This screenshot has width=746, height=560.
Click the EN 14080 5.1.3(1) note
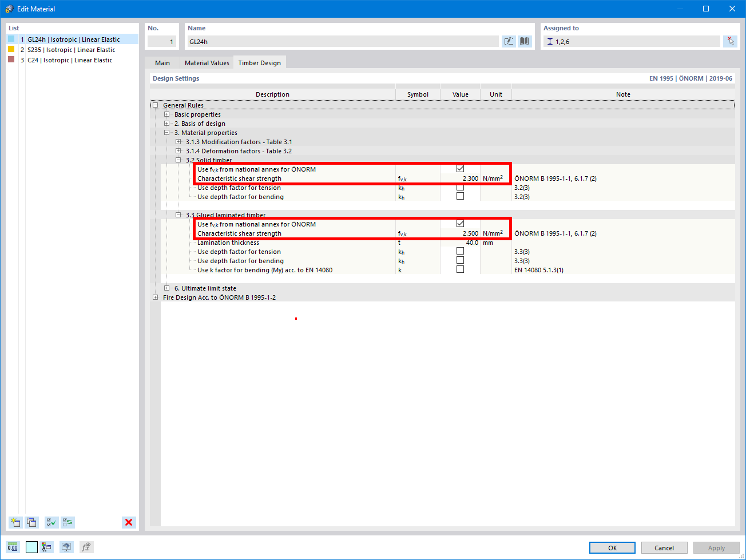tap(539, 270)
